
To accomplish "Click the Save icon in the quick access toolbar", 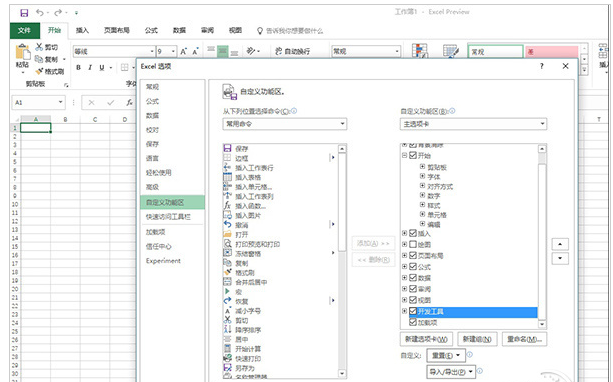I will [24, 13].
